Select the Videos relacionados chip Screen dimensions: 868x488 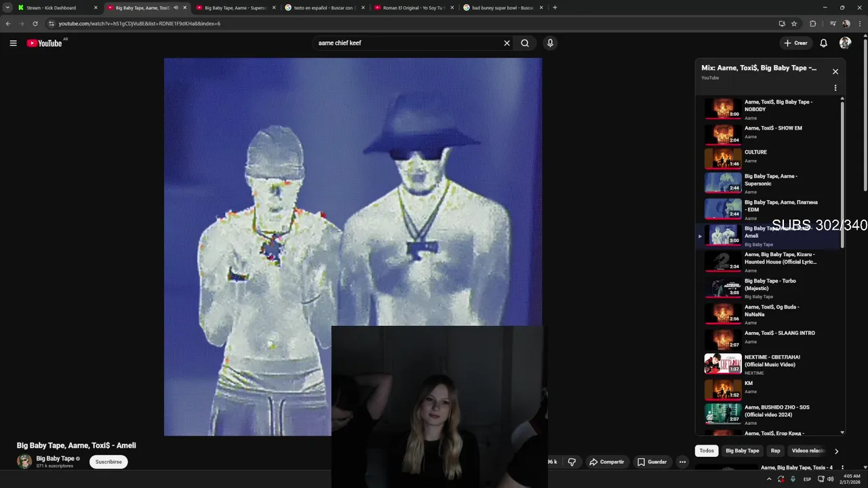808,451
